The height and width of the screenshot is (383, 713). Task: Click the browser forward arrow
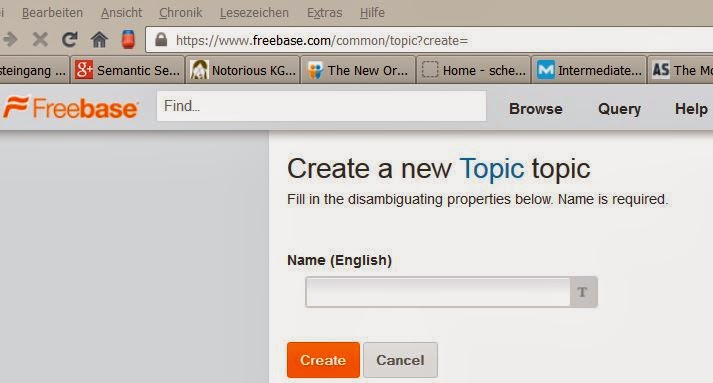(x=10, y=40)
